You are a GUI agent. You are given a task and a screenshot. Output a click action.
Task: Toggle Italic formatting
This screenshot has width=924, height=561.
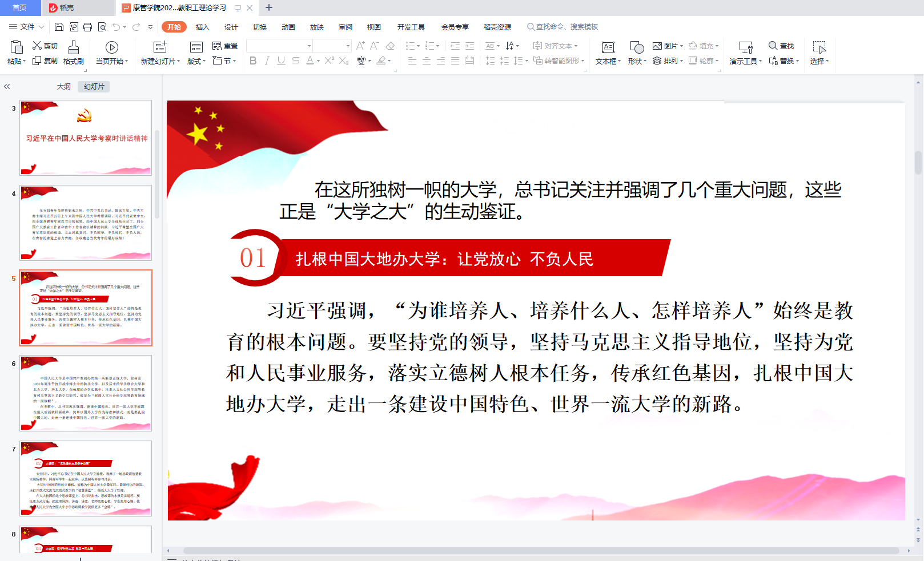click(267, 60)
